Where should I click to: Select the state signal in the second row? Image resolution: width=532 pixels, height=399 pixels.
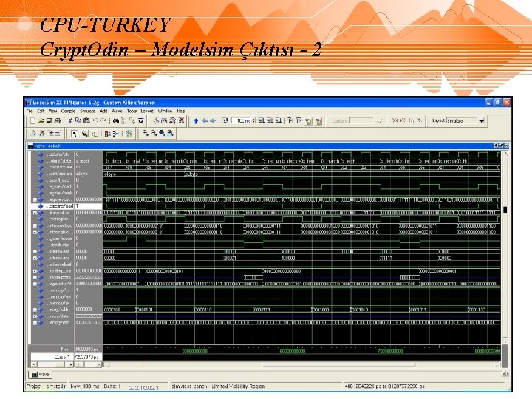click(59, 161)
